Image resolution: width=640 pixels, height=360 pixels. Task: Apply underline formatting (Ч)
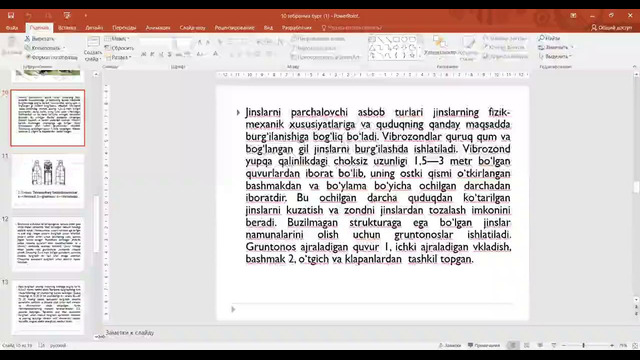pyautogui.click(x=161, y=54)
